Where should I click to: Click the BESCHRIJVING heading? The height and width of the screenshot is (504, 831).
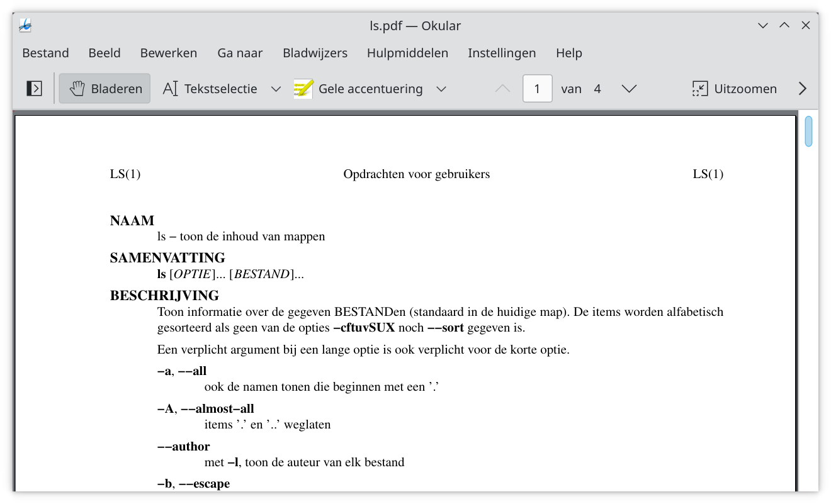point(164,296)
